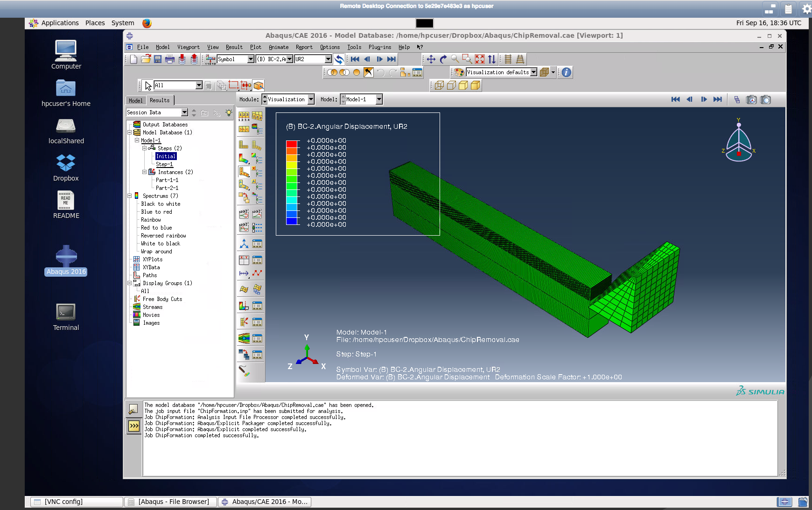This screenshot has width=812, height=510.
Task: Click the Pan View tool
Action: point(431,59)
